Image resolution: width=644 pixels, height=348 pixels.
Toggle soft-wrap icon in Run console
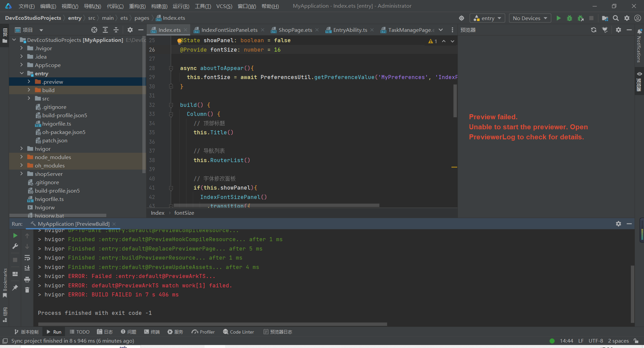point(27,258)
